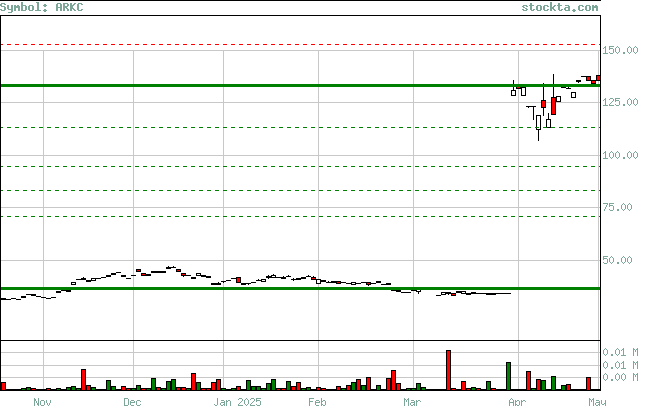The image size is (655, 406).
Task: Click the 'Symbol: ARKC' label
Action: [x=41, y=8]
